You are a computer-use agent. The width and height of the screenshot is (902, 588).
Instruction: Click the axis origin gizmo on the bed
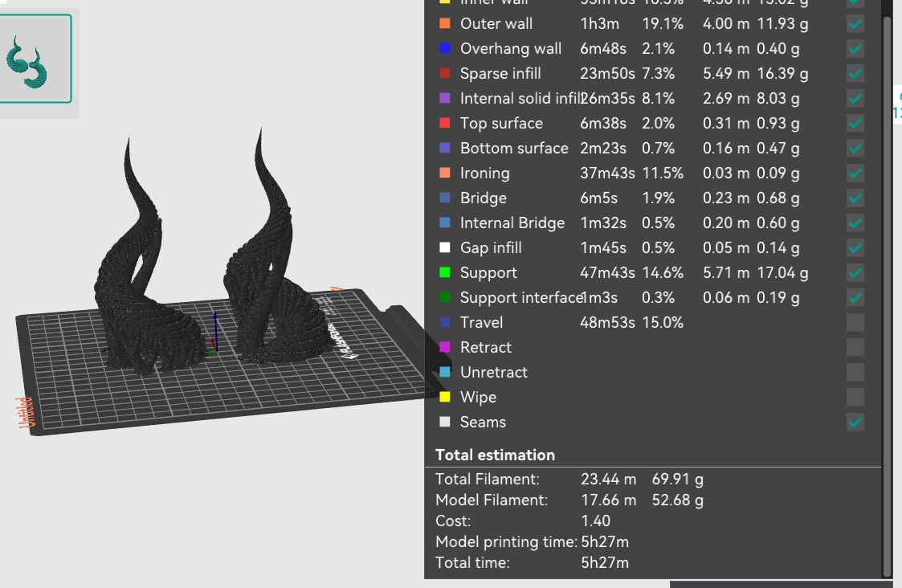pyautogui.click(x=213, y=341)
